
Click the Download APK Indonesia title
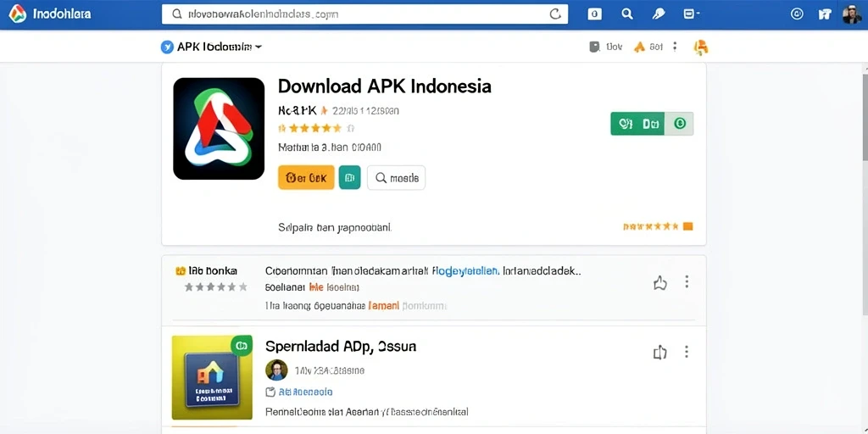pos(384,86)
